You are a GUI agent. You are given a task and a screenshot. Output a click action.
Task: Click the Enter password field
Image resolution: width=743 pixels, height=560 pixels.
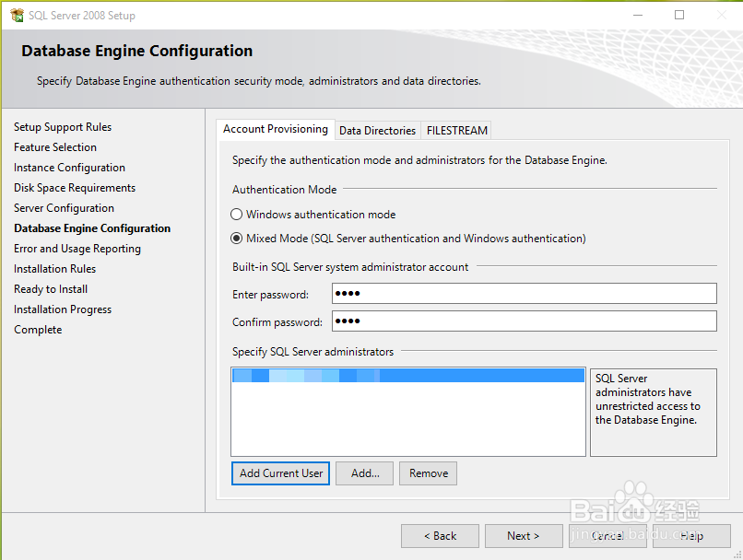525,294
